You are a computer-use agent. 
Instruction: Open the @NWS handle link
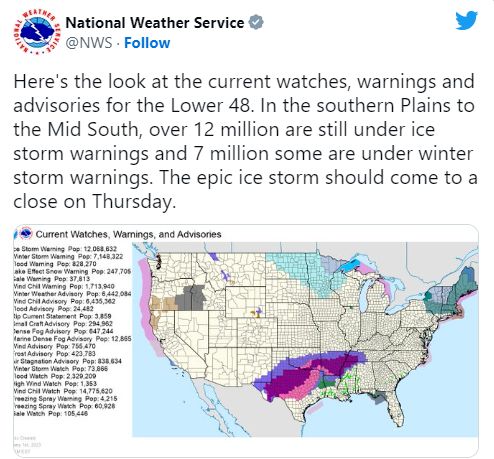89,43
